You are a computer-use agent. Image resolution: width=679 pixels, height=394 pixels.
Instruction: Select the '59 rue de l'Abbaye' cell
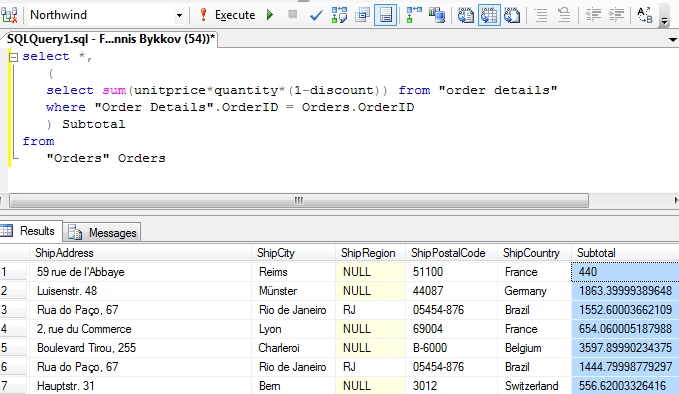[140, 272]
